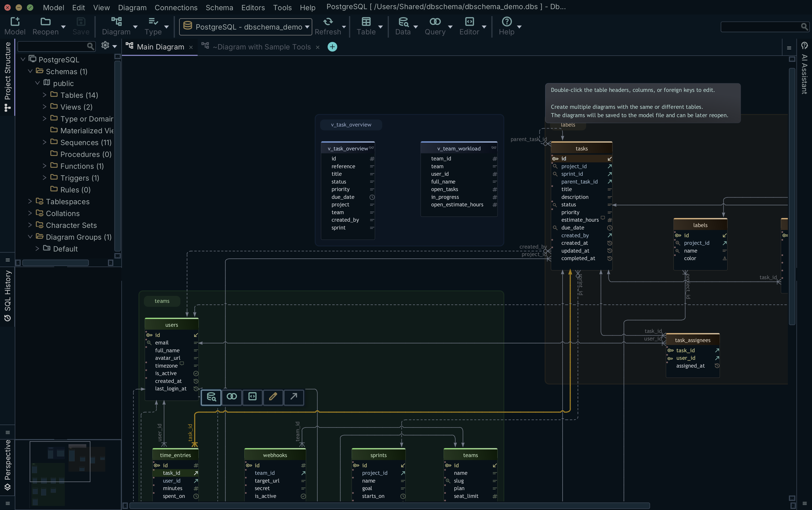Click the hamburger icon above the diagram canvas

pyautogui.click(x=789, y=48)
